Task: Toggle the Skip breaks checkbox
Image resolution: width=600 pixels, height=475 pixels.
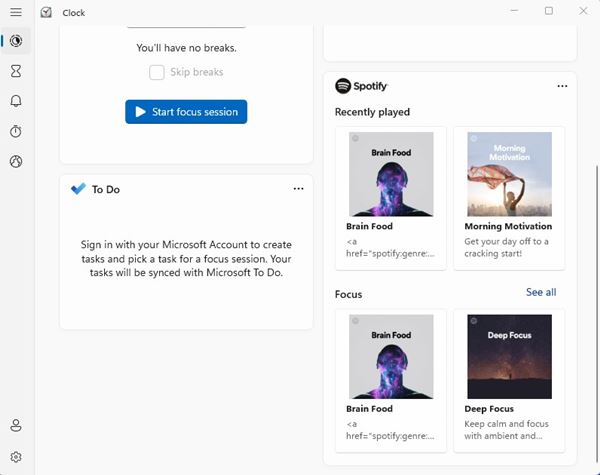Action: coord(157,72)
